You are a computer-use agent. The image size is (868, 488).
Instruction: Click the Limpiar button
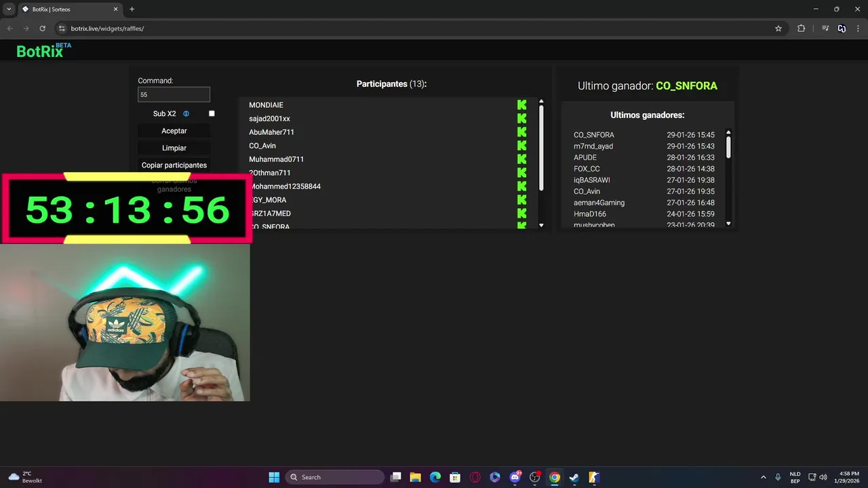174,148
